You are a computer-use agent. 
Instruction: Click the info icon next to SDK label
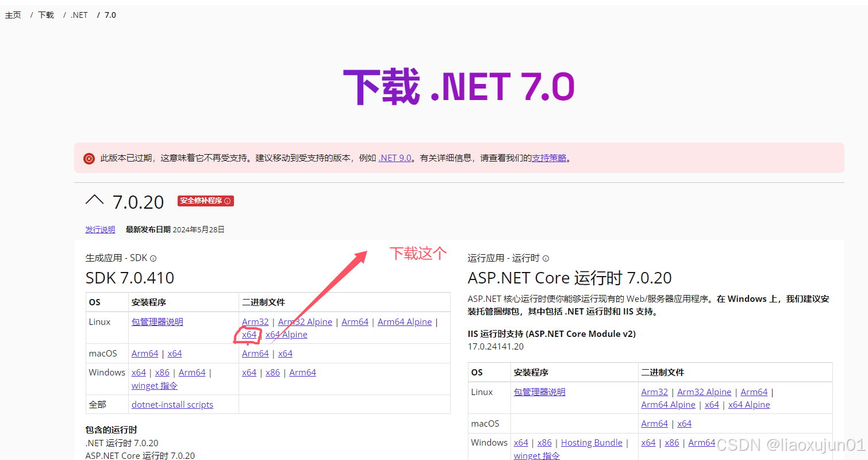coord(153,258)
